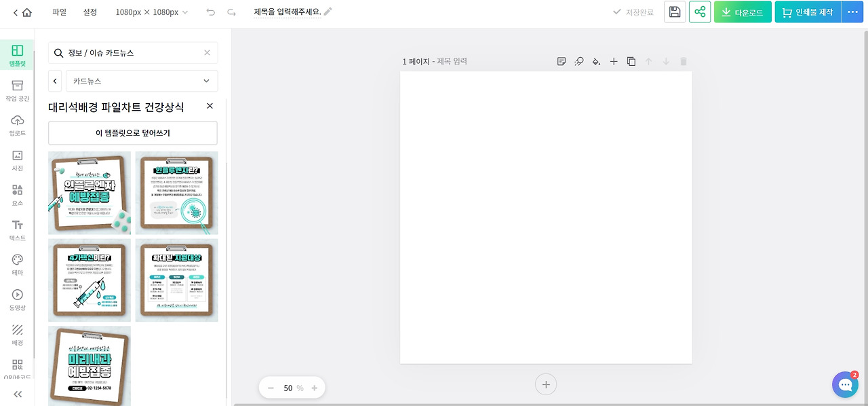Add a memo using the page memo icon
The width and height of the screenshot is (868, 406).
point(561,61)
